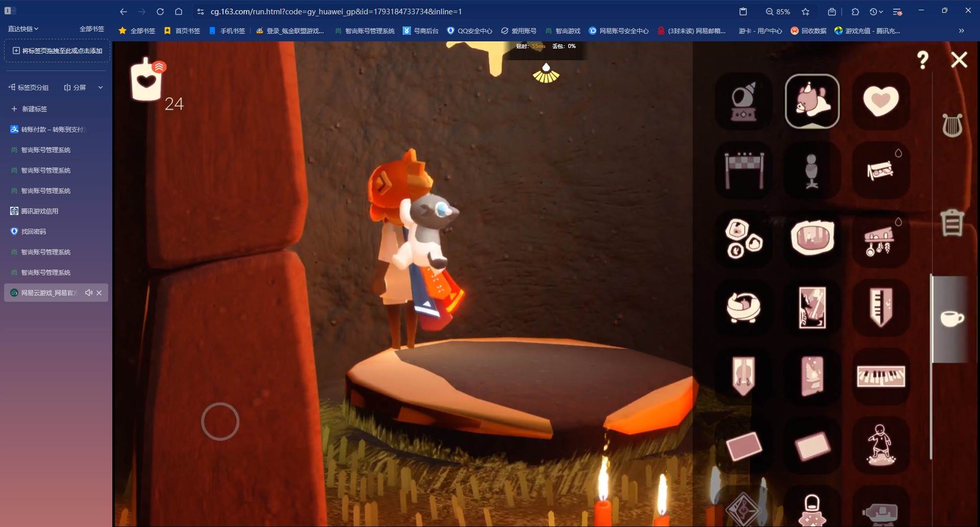Close the 网易云游戏 sidebar tab

(99, 293)
